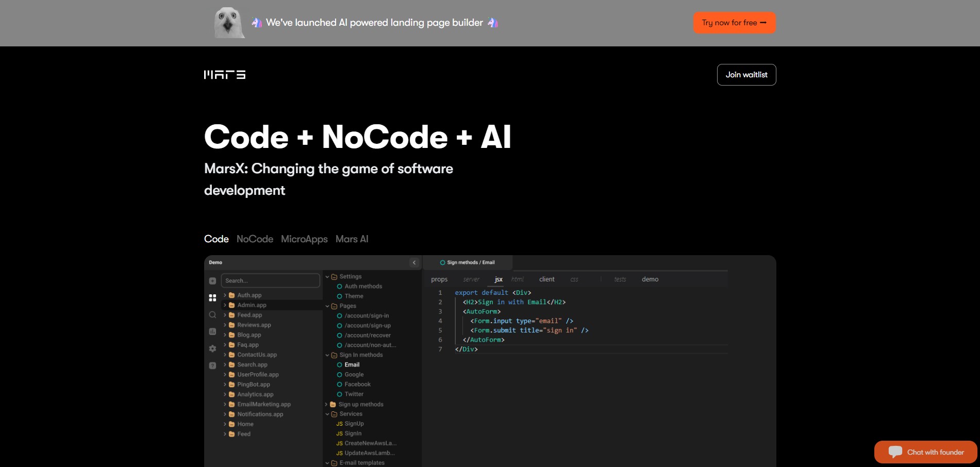This screenshot has height=467, width=980.
Task: Select the Email sign in method
Action: [x=352, y=365]
